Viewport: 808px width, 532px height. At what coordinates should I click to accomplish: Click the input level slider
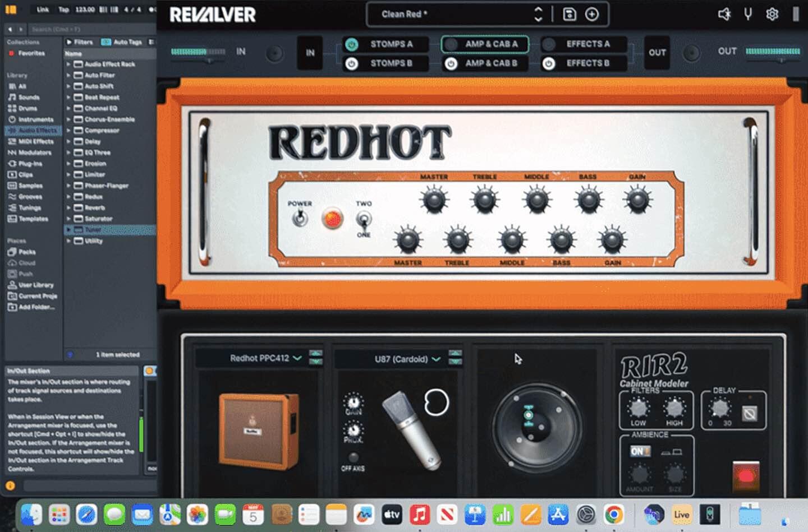pyautogui.click(x=199, y=52)
